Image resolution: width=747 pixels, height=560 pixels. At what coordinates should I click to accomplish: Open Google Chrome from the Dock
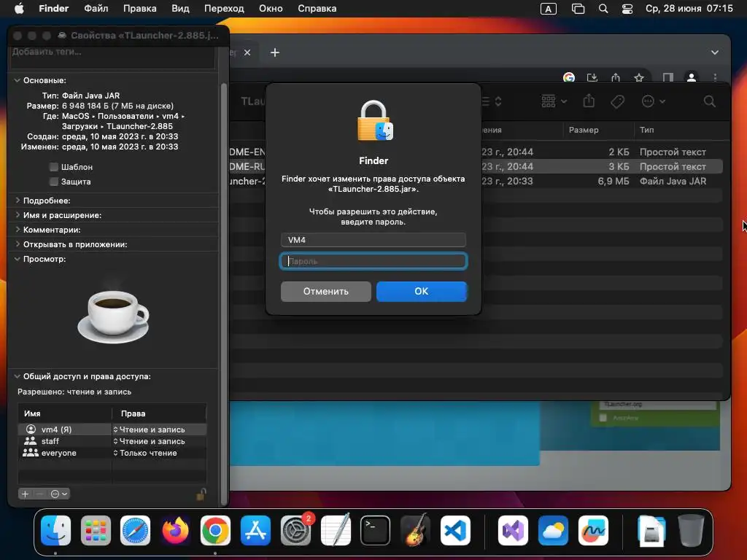(x=215, y=530)
